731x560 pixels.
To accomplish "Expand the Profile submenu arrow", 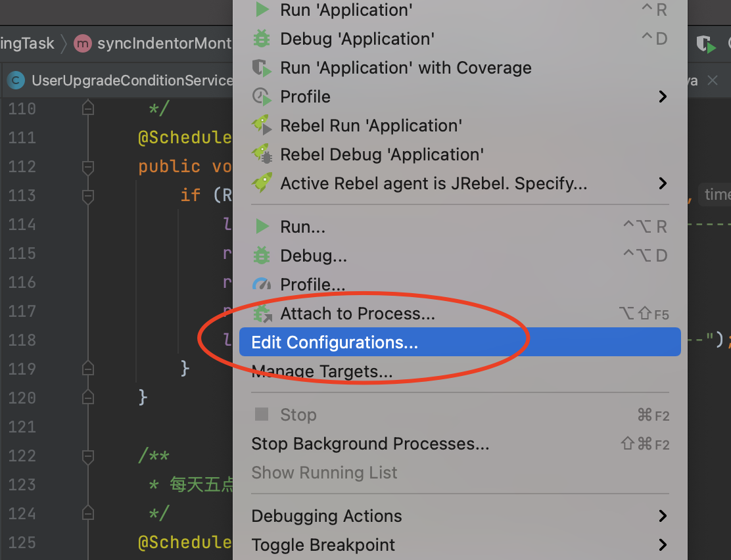I will coord(663,97).
